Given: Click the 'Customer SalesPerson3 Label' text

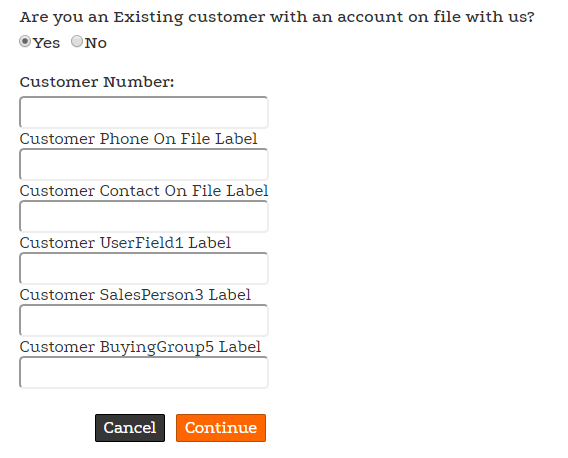Looking at the screenshot, I should tap(135, 295).
